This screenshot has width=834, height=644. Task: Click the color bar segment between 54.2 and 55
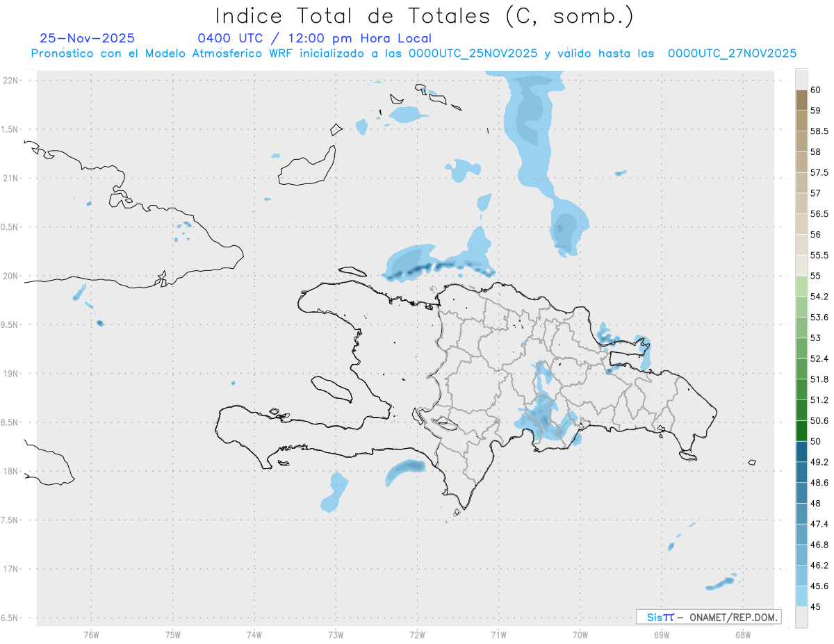click(801, 286)
